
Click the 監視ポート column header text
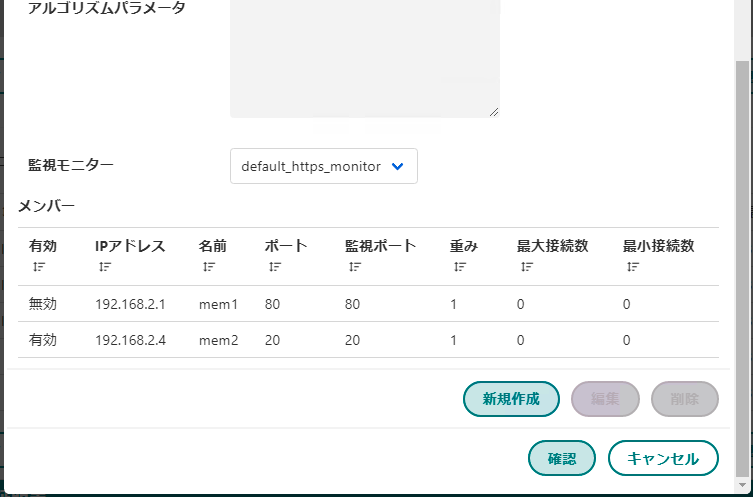coord(380,246)
